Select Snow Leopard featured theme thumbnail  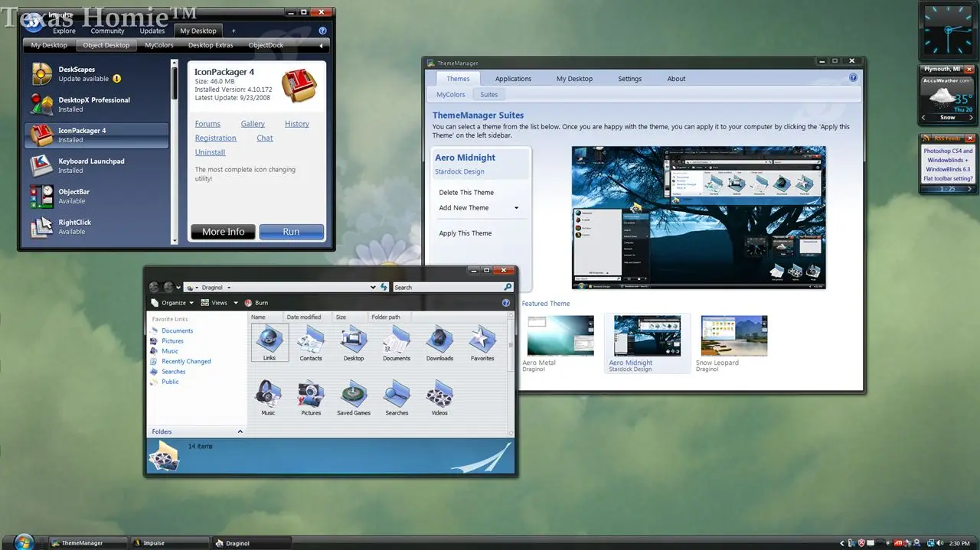734,335
